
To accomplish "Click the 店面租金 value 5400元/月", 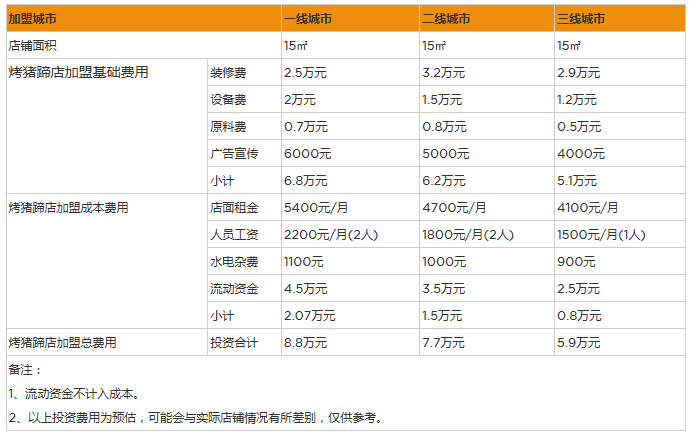I will [x=315, y=208].
